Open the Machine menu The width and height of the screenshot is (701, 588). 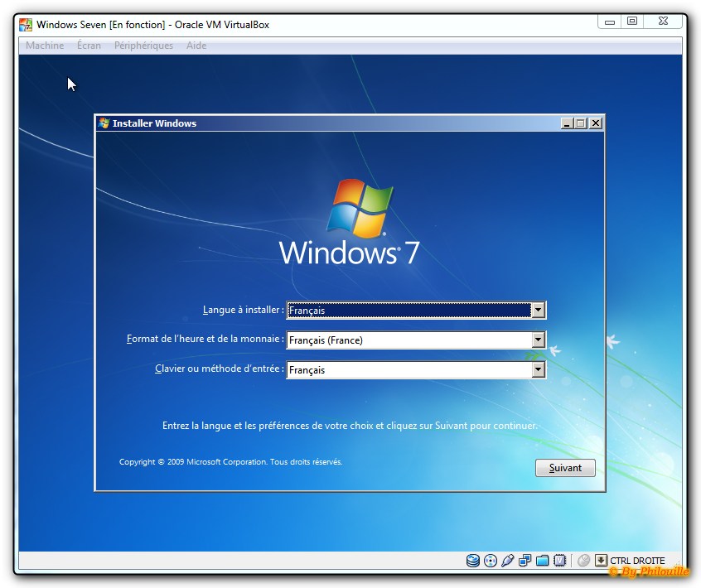point(45,46)
